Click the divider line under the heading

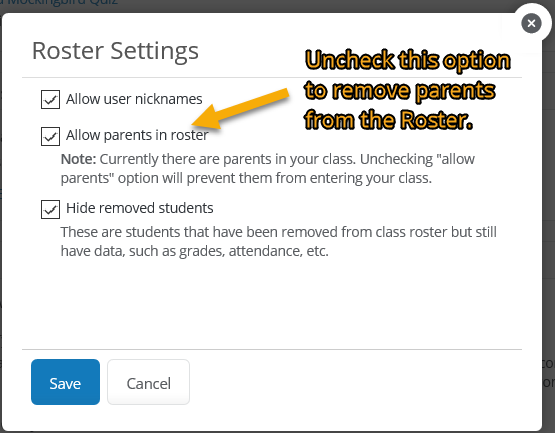pyautogui.click(x=272, y=77)
